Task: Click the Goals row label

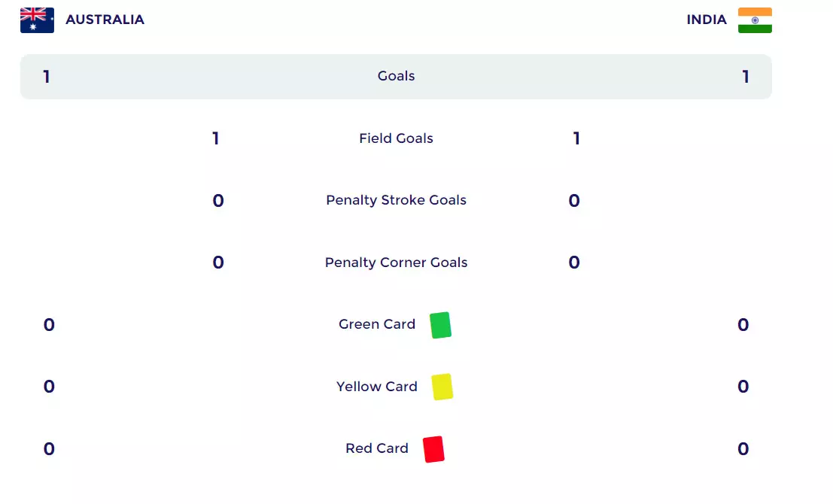Action: [x=396, y=76]
